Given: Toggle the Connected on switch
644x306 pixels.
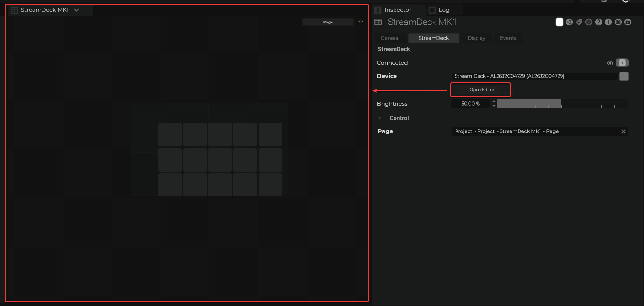Looking at the screenshot, I should 622,63.
